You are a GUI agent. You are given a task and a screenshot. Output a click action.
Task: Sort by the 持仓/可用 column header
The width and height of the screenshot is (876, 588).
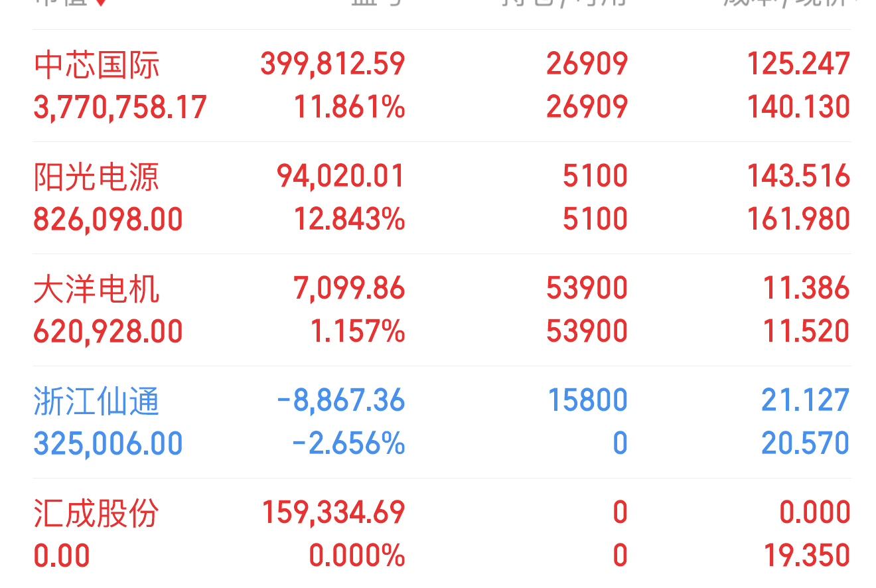pos(565,3)
